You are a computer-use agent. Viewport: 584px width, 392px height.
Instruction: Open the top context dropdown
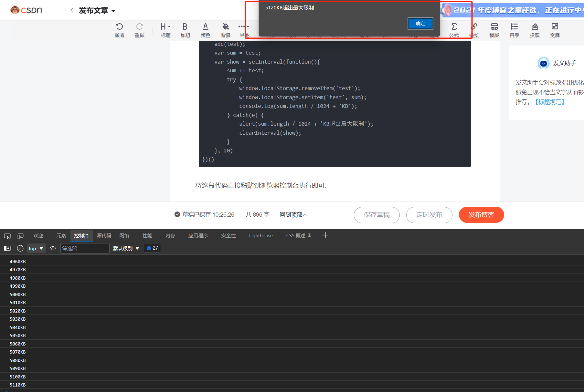[x=36, y=248]
